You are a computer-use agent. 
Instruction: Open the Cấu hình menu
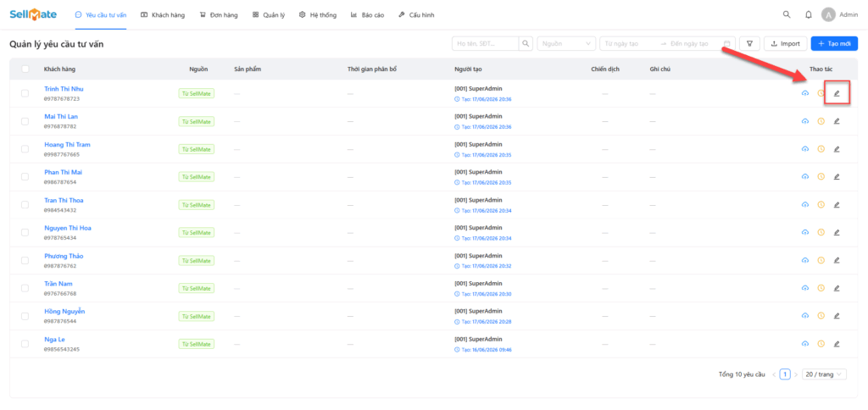416,15
